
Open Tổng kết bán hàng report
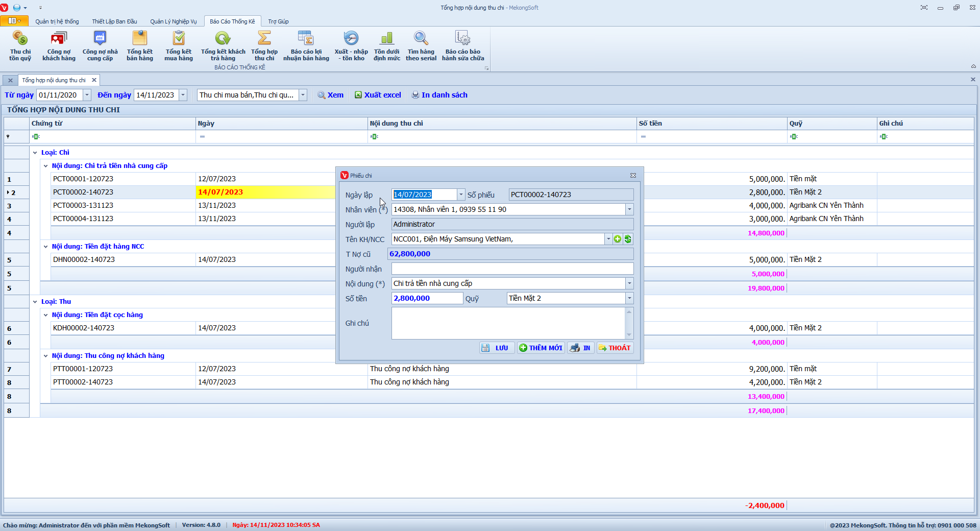pyautogui.click(x=140, y=45)
